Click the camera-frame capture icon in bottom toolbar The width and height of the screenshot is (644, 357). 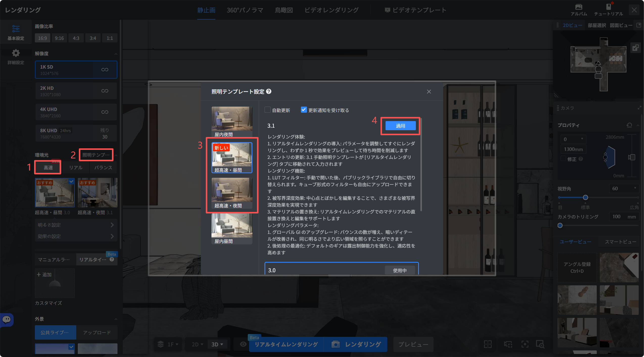[508, 344]
